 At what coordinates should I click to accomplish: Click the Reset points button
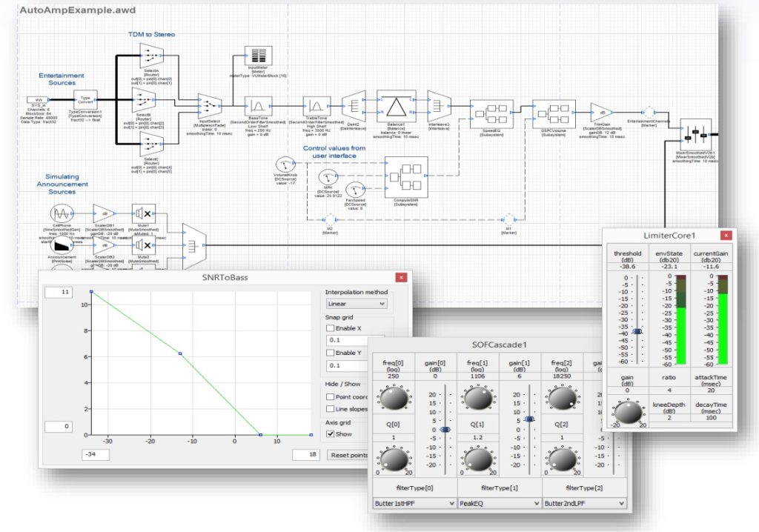coord(348,454)
